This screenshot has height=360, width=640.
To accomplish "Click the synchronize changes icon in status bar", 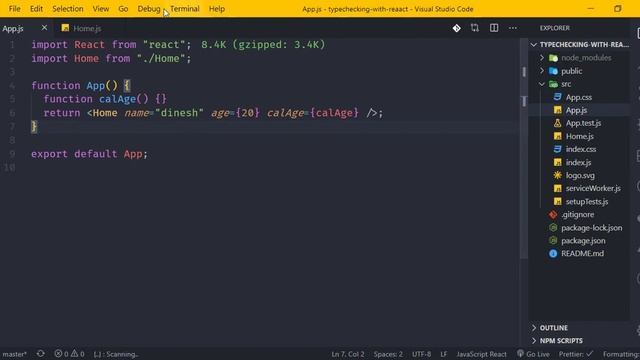I will click(40, 353).
